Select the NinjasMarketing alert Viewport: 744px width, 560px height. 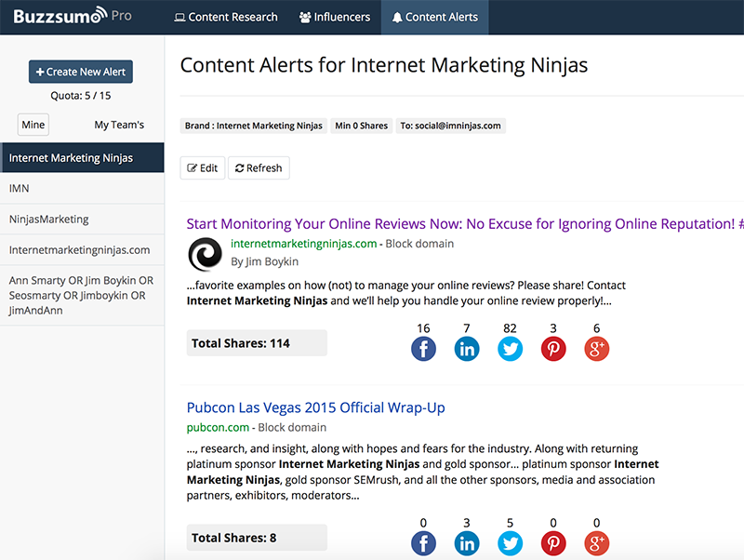82,220
